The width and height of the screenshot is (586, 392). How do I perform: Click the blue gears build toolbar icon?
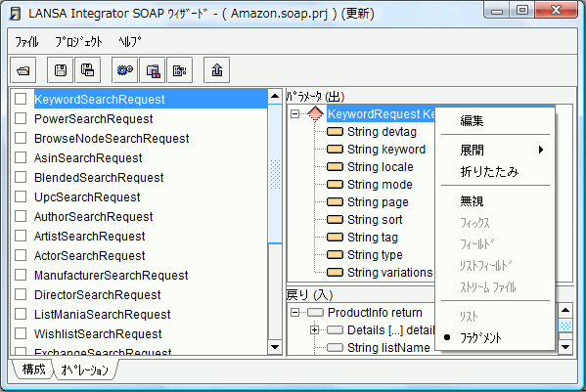(125, 70)
